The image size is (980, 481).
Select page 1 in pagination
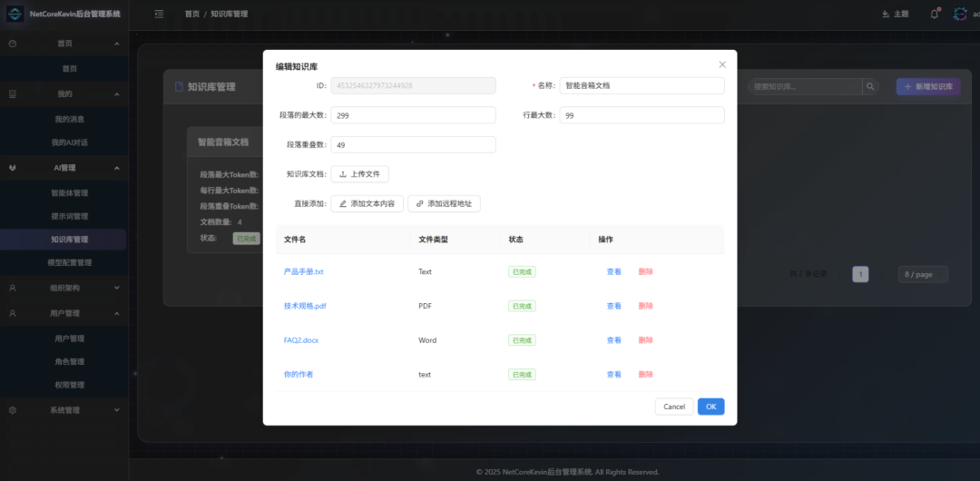860,274
